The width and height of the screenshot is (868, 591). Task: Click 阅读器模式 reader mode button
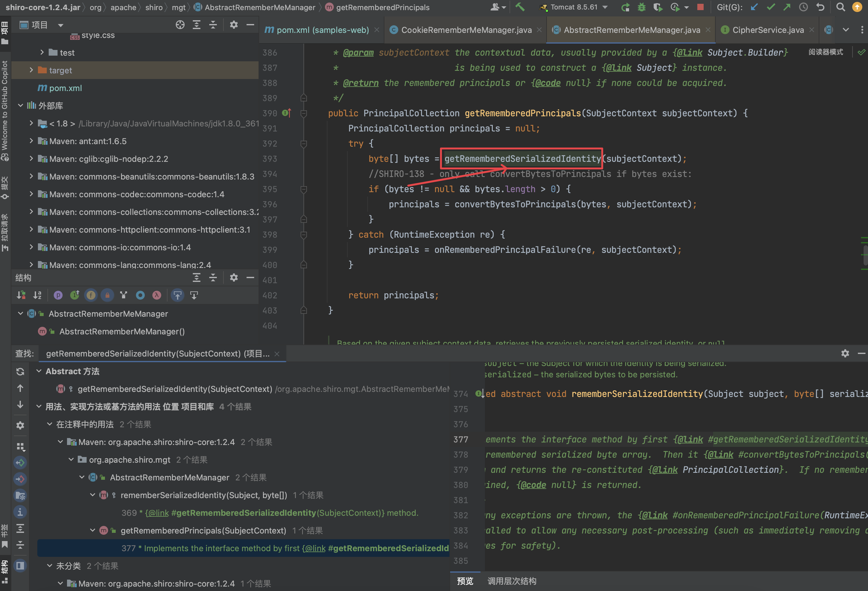click(825, 52)
